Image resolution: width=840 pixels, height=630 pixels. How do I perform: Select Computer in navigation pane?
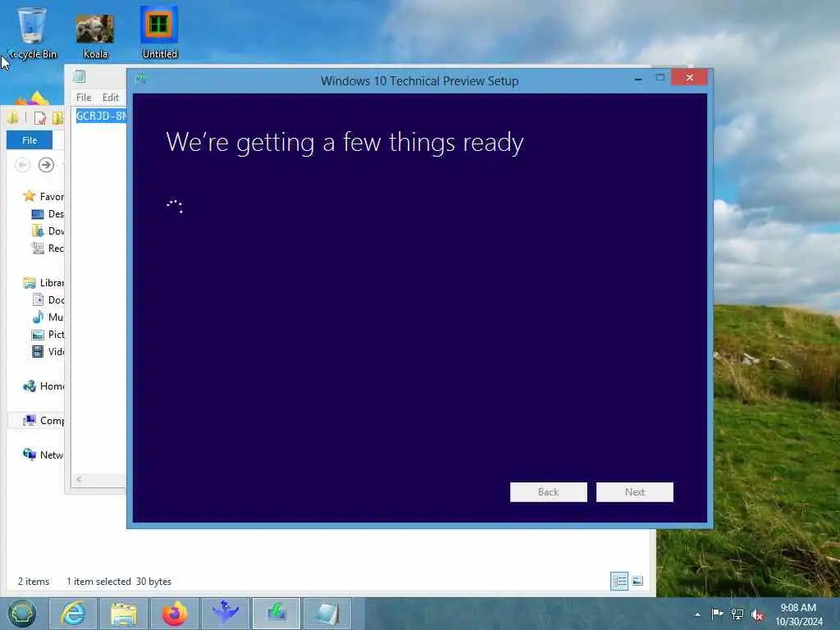pyautogui.click(x=43, y=421)
